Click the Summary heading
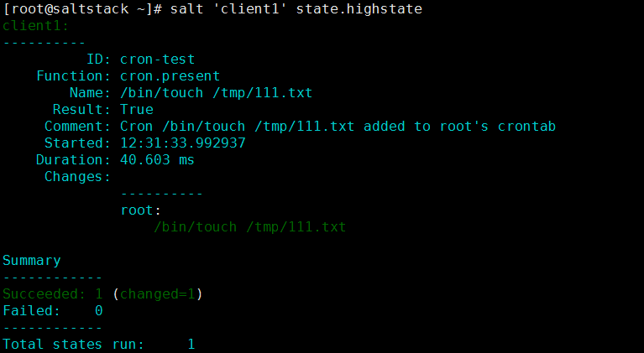This screenshot has height=353, width=644. (x=32, y=261)
